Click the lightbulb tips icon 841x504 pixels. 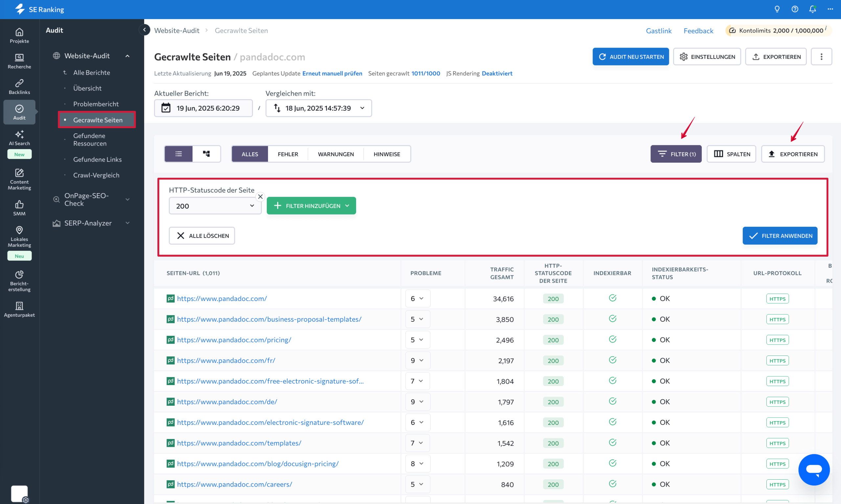[777, 9]
